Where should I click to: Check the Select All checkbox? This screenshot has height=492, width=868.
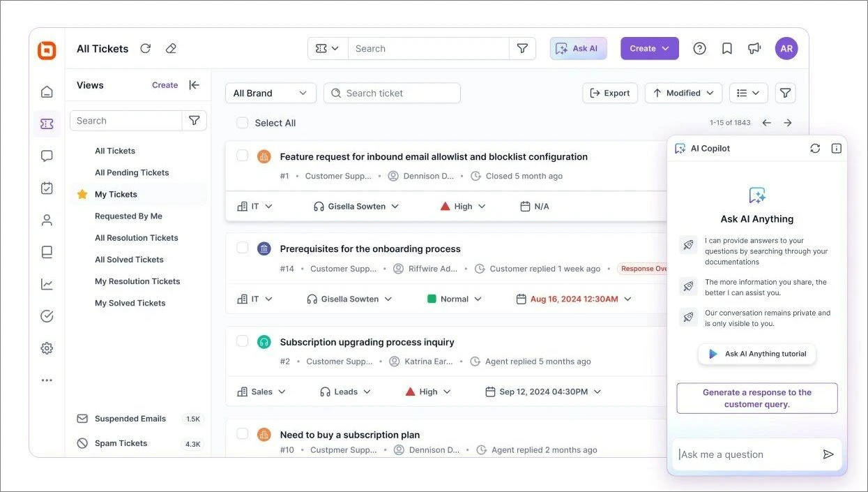[243, 123]
